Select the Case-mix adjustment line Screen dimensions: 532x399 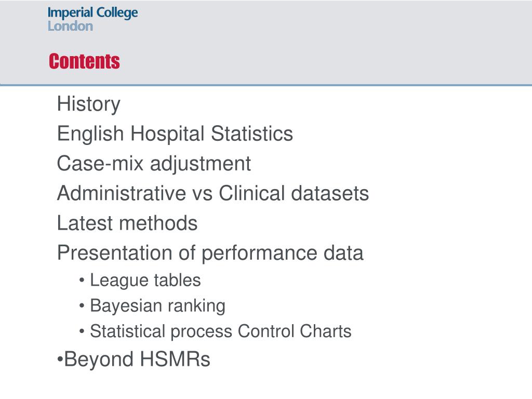(x=154, y=164)
